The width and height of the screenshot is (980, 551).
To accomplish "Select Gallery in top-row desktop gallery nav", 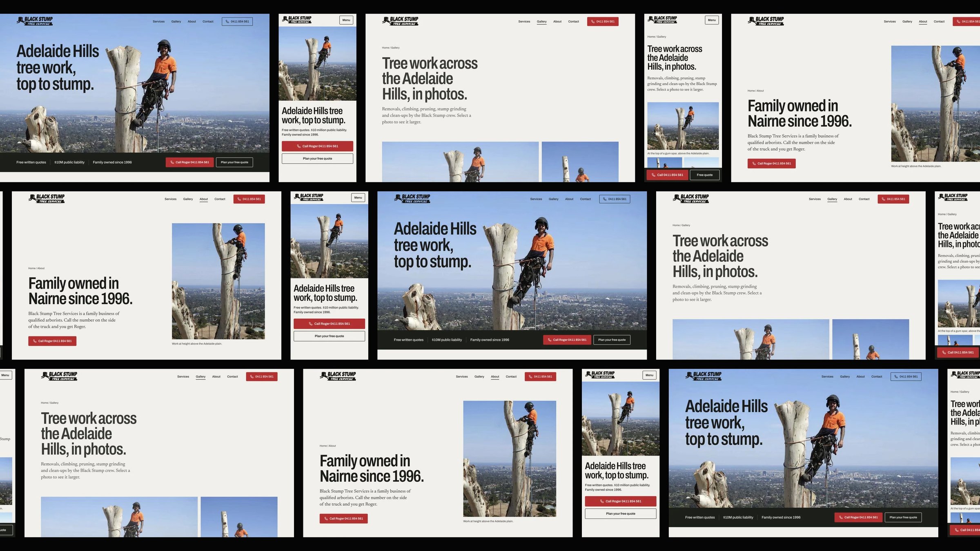I will click(x=541, y=22).
